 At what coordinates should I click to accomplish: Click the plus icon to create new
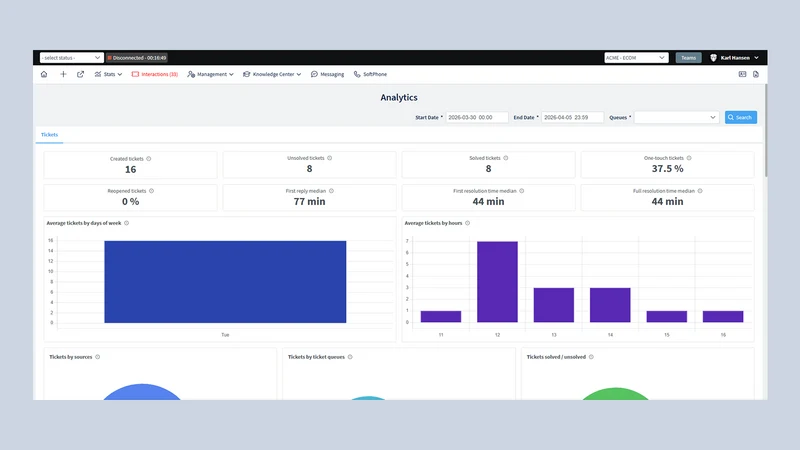pyautogui.click(x=63, y=74)
